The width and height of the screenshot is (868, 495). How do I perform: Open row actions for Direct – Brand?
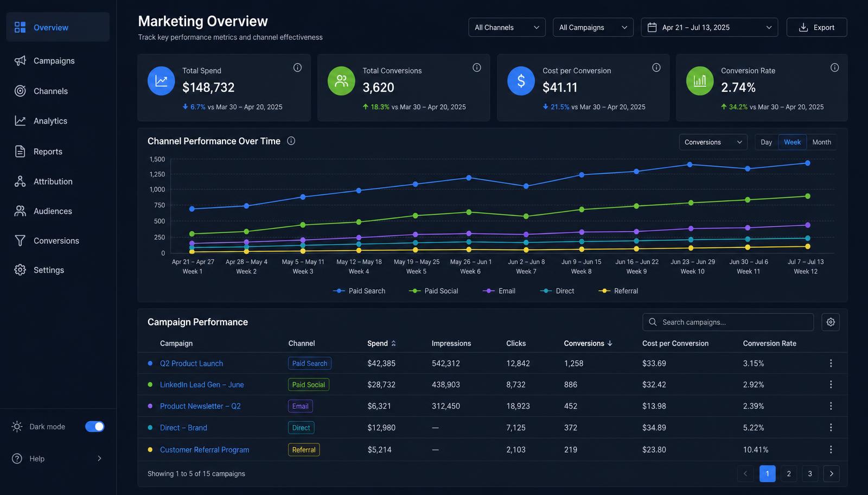click(x=831, y=428)
